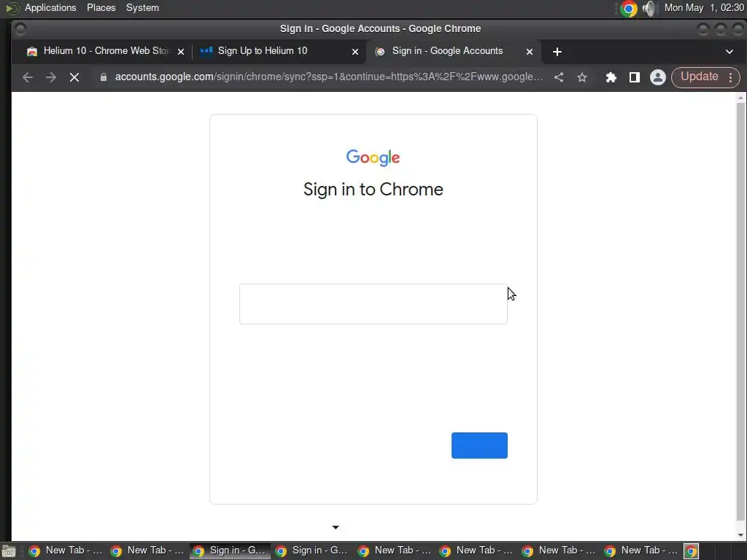
Task: Open the Applications menu
Action: (50, 7)
